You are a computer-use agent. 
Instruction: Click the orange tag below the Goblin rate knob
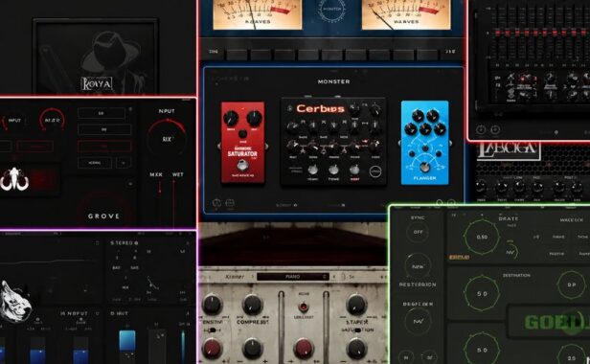459,257
